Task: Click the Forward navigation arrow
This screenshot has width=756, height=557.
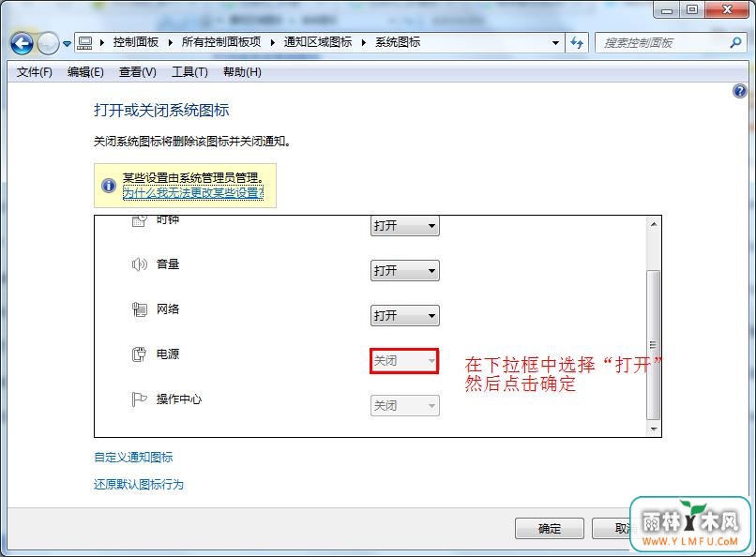Action: 48,44
